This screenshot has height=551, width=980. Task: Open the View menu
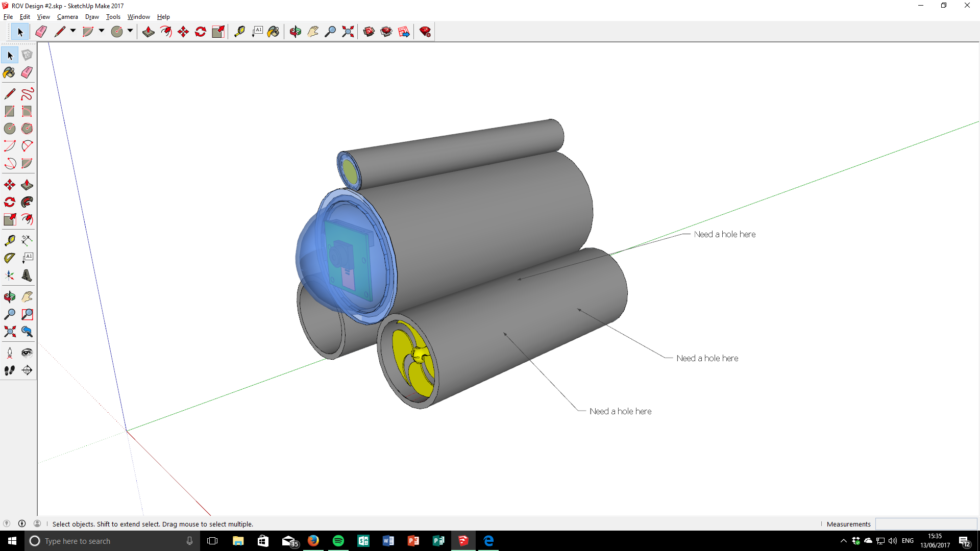(x=43, y=17)
